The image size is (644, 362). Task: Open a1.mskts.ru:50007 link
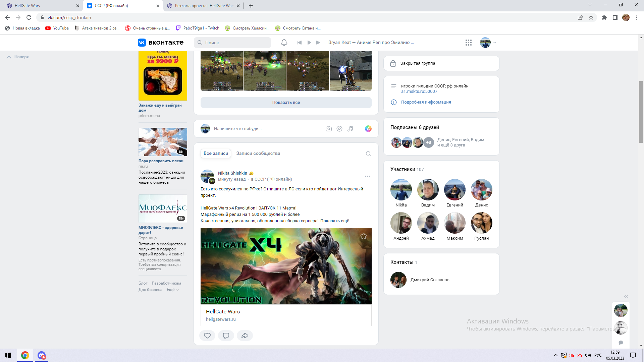tap(419, 92)
